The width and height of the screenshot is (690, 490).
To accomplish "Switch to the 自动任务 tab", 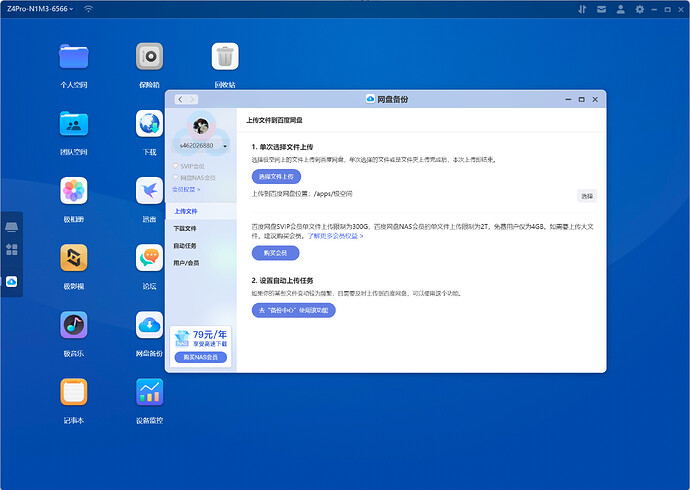I will click(185, 245).
